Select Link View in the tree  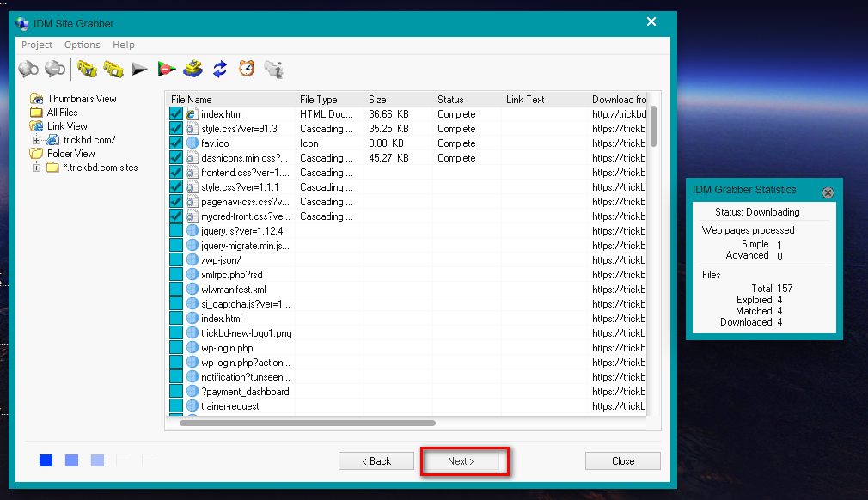pyautogui.click(x=67, y=126)
